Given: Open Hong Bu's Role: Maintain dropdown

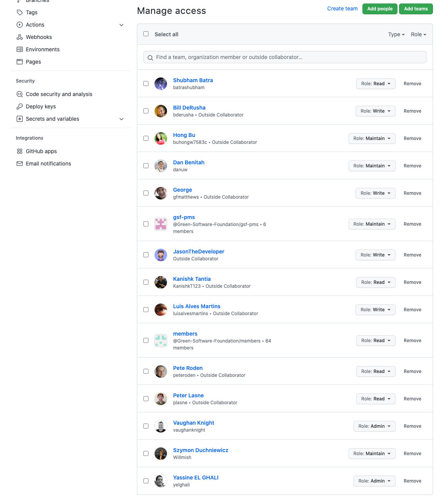Looking at the screenshot, I should [372, 138].
